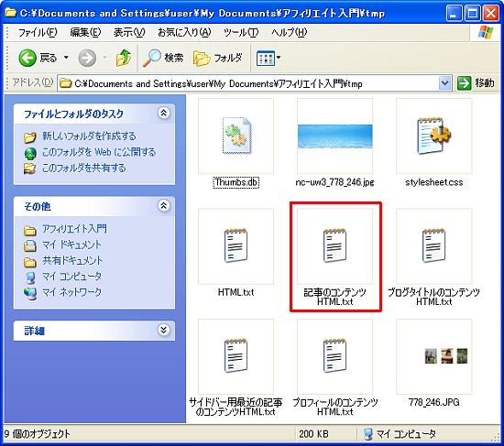Viewport: 504px width, 446px height.
Task: Select the stylesheet.css file icon
Action: coord(434,136)
